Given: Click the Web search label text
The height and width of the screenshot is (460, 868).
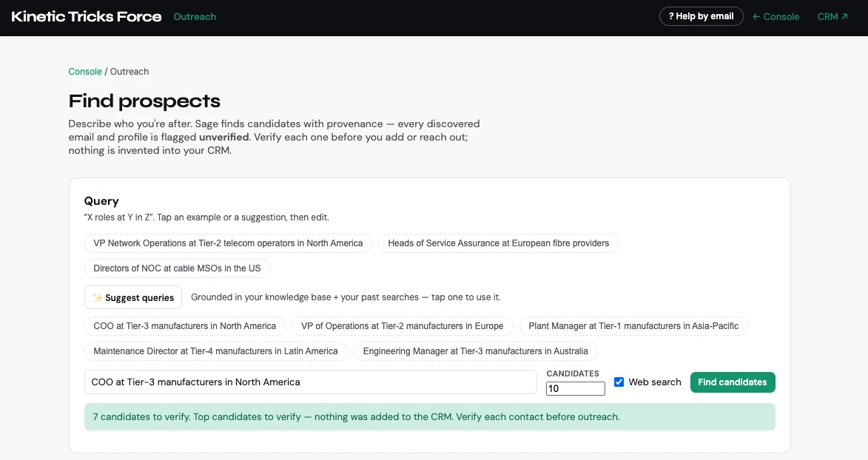Looking at the screenshot, I should 655,382.
